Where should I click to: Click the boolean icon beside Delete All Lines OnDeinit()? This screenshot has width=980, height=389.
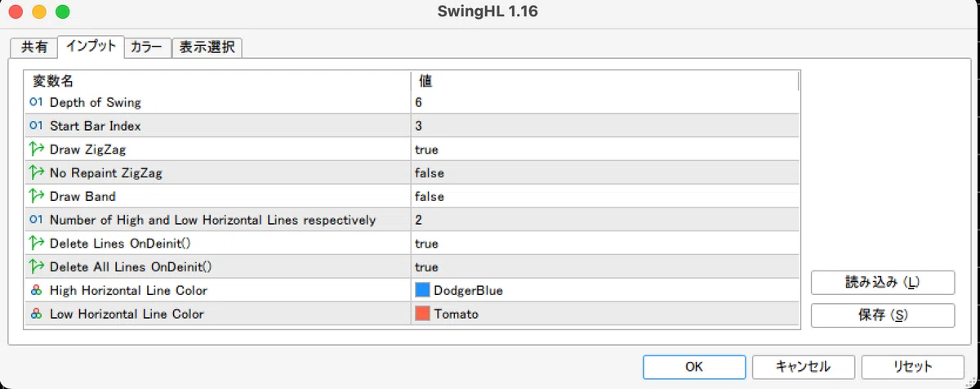point(35,266)
